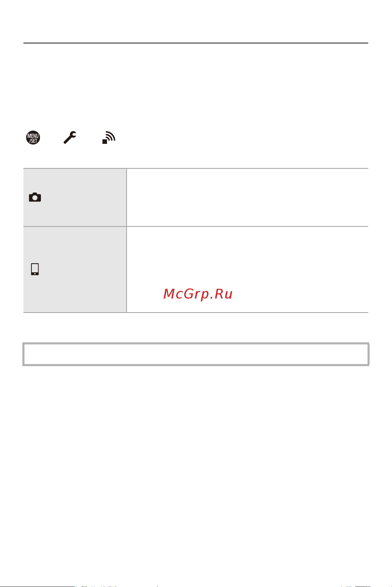392x587 pixels.
Task: Open the red McGrp.Ru watermark link
Action: [x=198, y=294]
